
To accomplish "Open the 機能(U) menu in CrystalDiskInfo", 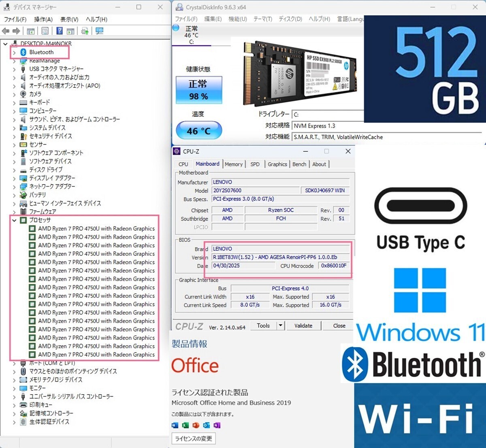I will coord(237,19).
